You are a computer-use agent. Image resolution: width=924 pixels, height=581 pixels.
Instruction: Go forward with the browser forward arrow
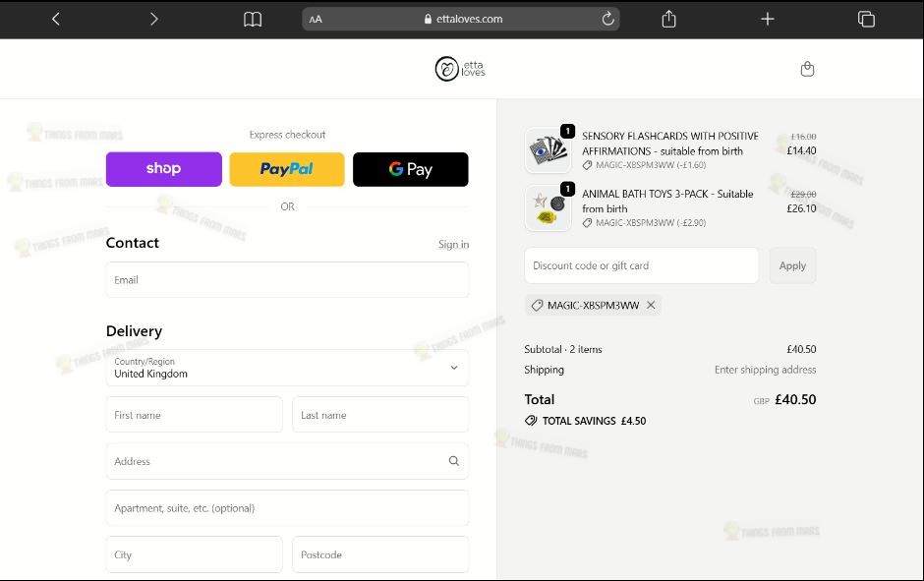(153, 19)
